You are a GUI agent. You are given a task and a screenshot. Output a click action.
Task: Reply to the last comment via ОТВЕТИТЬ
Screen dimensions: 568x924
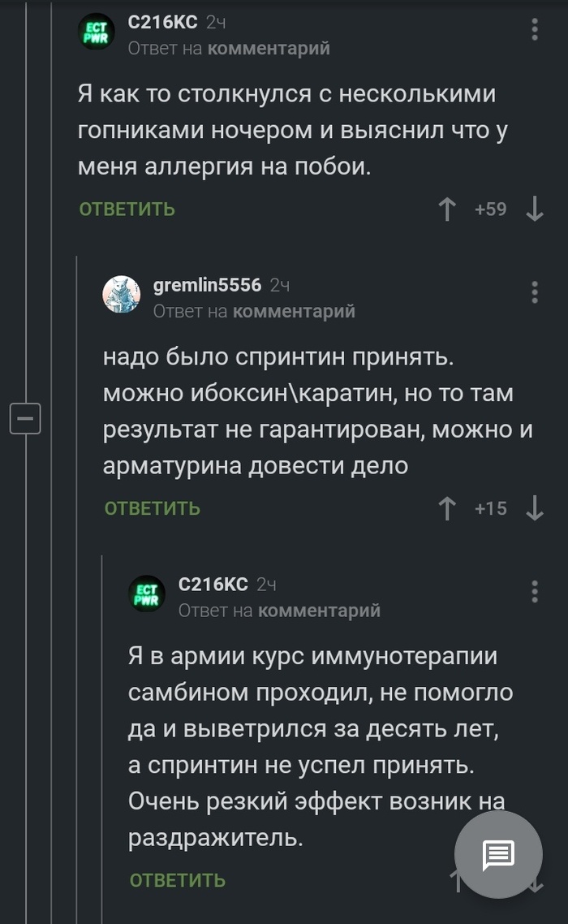pyautogui.click(x=178, y=880)
